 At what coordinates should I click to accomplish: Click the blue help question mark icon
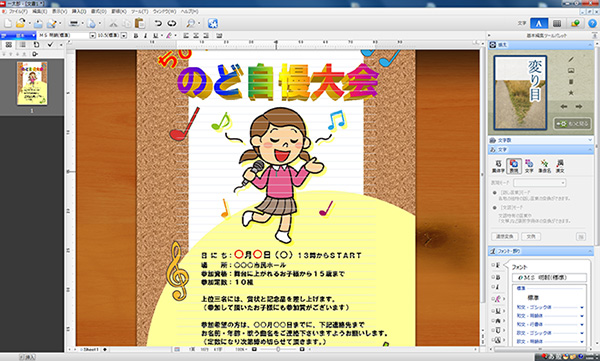[x=592, y=23]
